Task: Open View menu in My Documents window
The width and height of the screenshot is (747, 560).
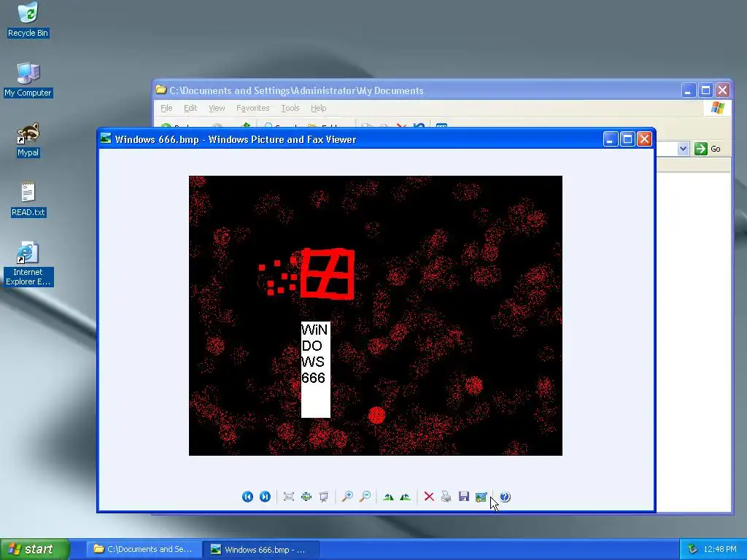Action: point(217,108)
